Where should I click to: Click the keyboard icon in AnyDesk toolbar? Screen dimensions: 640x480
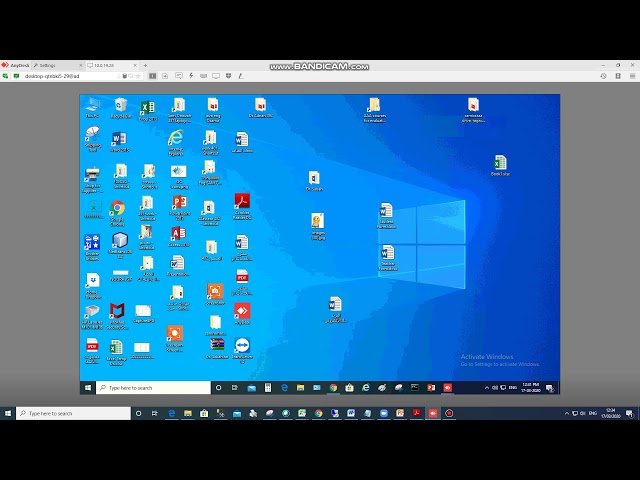click(203, 76)
